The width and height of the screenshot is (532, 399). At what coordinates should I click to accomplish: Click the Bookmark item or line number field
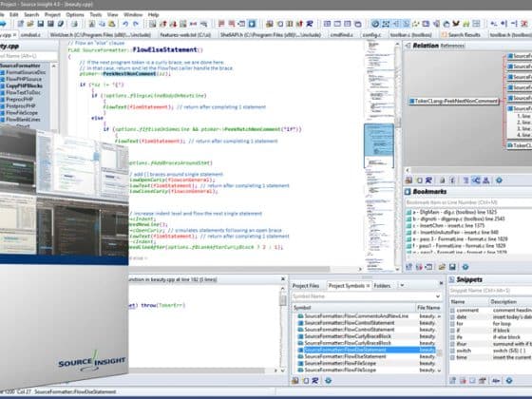(x=468, y=202)
